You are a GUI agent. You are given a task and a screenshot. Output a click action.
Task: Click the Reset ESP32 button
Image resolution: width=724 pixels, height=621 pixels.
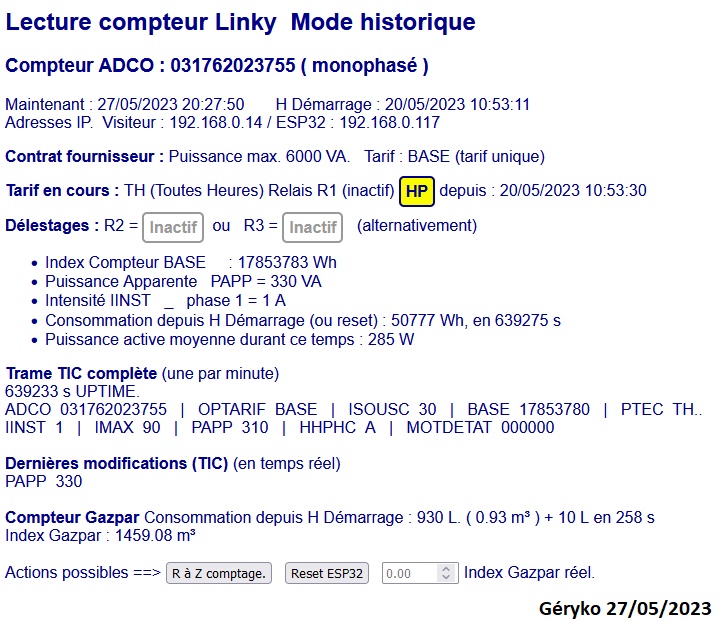[x=326, y=573]
